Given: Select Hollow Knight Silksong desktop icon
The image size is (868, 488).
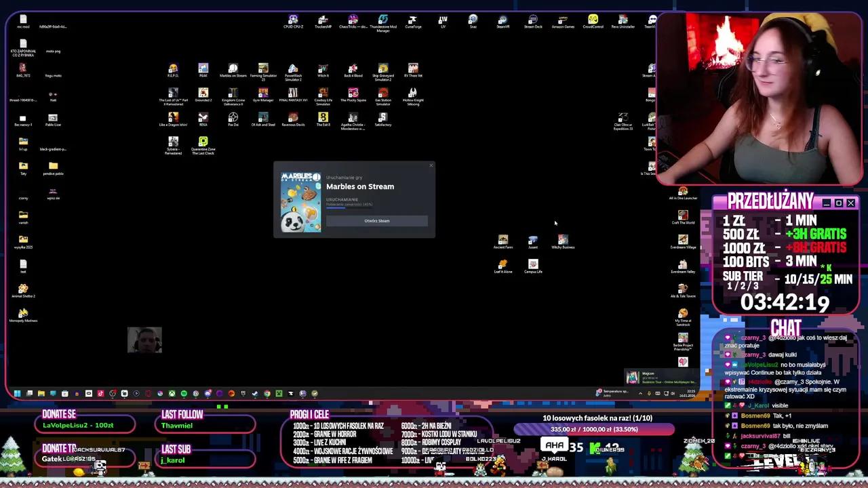Looking at the screenshot, I should tap(413, 96).
